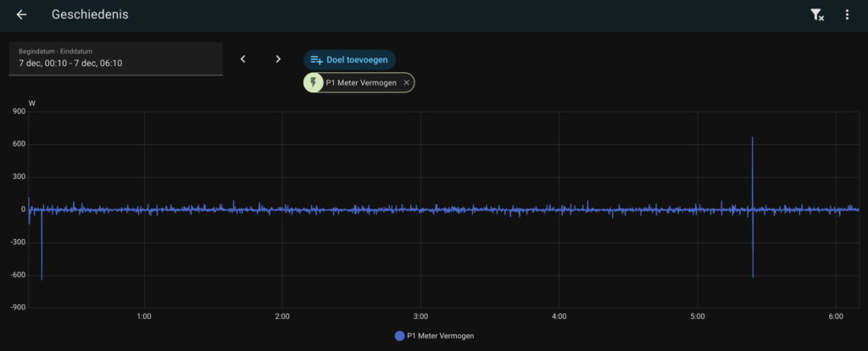The width and height of the screenshot is (868, 351).
Task: Advance to the next time period
Action: (278, 59)
